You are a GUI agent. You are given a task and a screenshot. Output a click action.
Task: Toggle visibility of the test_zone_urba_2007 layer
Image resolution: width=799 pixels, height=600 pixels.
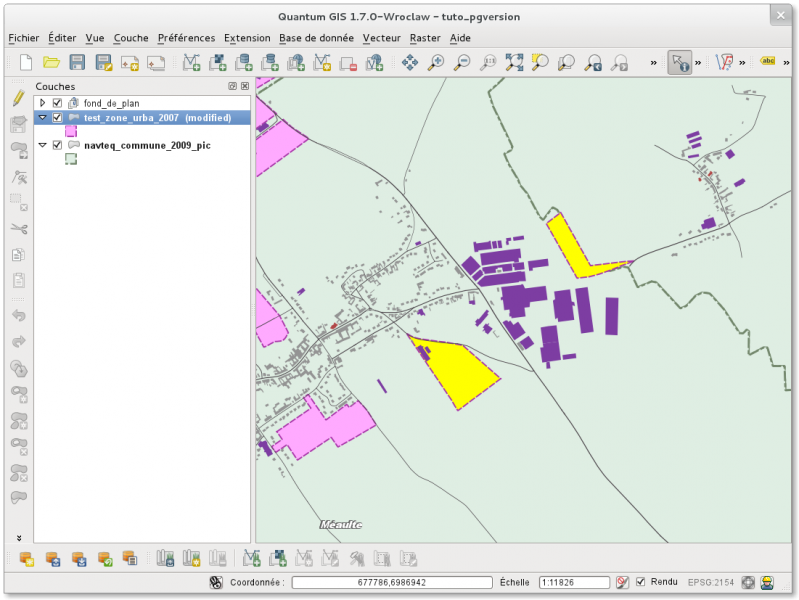pyautogui.click(x=57, y=117)
